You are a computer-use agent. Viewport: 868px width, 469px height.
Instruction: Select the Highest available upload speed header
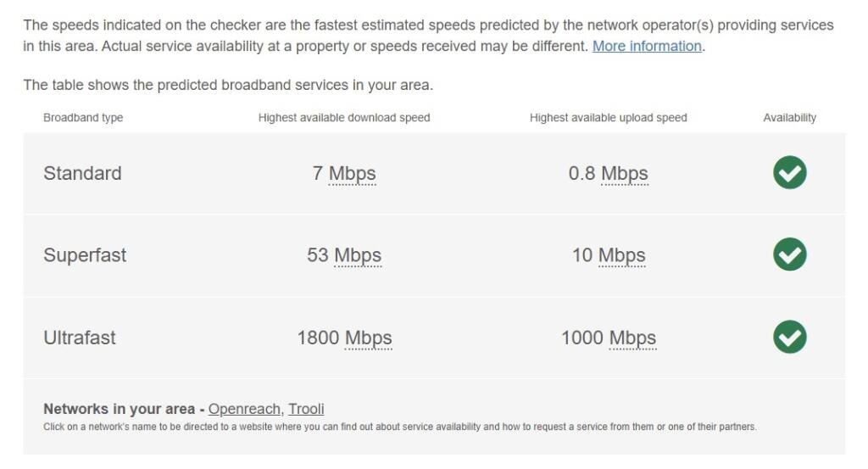pyautogui.click(x=608, y=117)
